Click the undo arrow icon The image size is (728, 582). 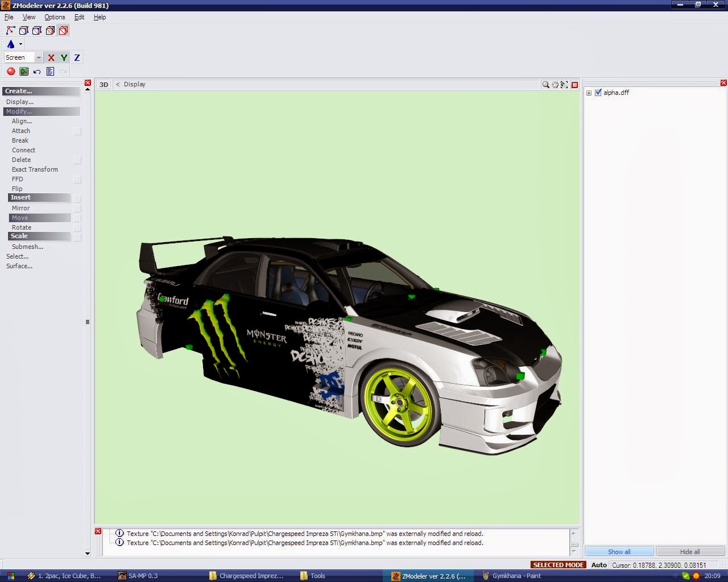37,71
